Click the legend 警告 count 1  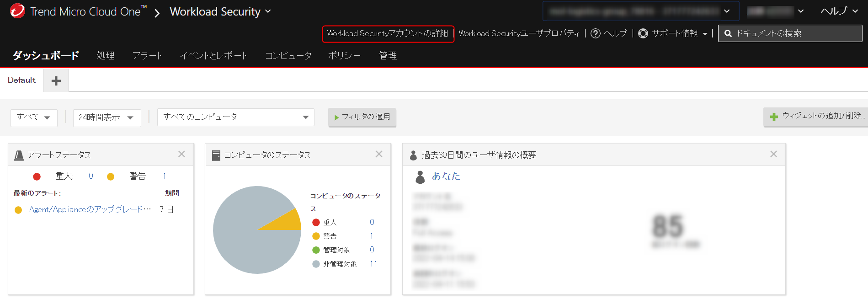(372, 236)
